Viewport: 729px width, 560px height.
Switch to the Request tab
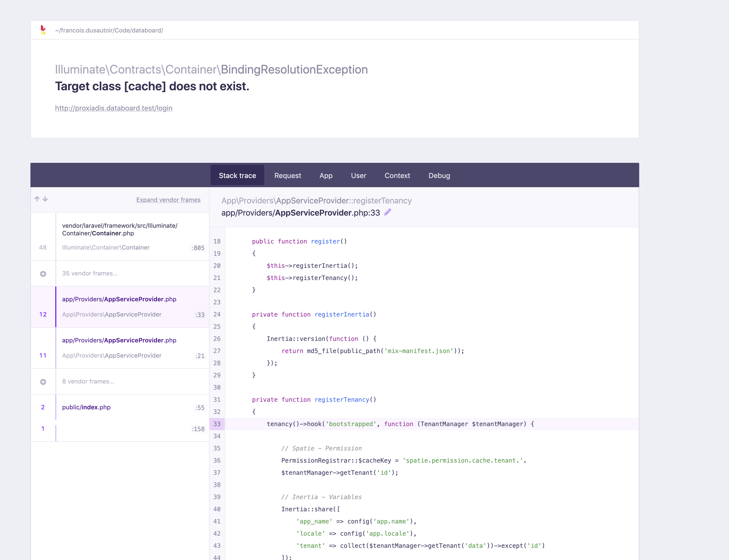(287, 175)
